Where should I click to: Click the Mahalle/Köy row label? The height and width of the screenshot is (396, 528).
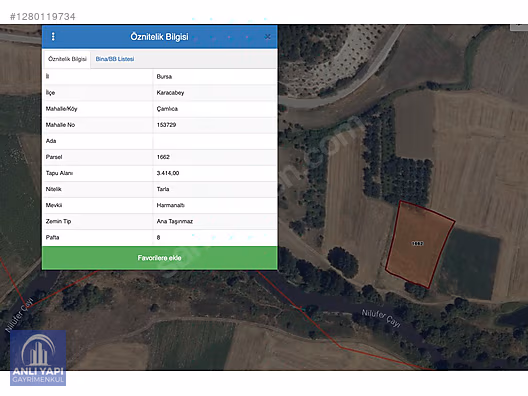point(62,109)
